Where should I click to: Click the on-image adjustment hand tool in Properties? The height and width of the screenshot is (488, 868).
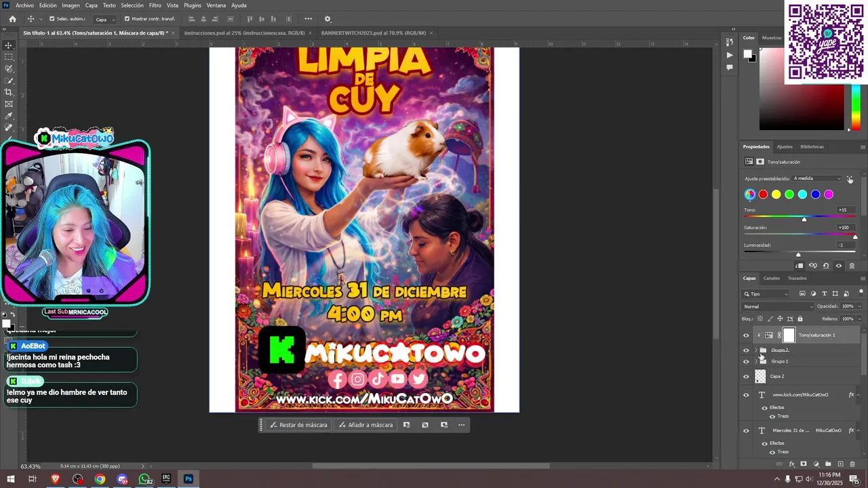(850, 179)
